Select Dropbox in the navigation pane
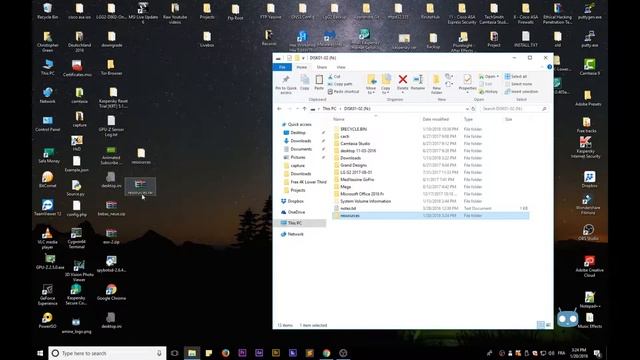The height and width of the screenshot is (360, 640). click(296, 201)
